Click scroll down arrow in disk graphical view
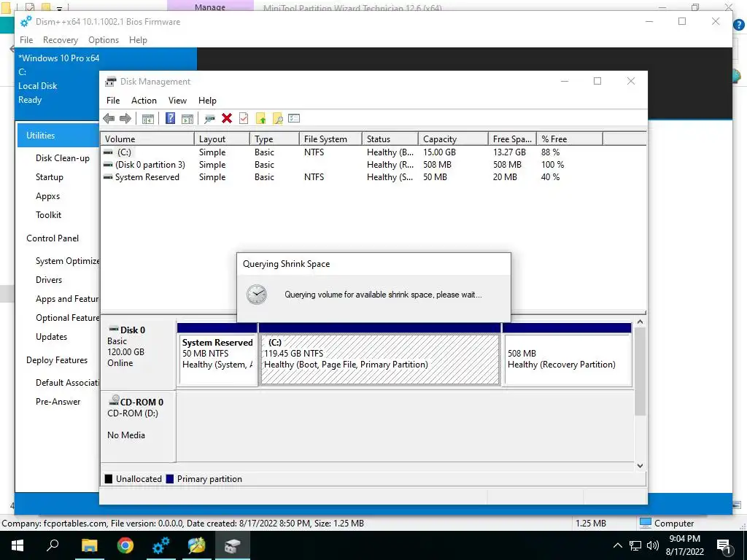This screenshot has width=747, height=560. pyautogui.click(x=640, y=466)
